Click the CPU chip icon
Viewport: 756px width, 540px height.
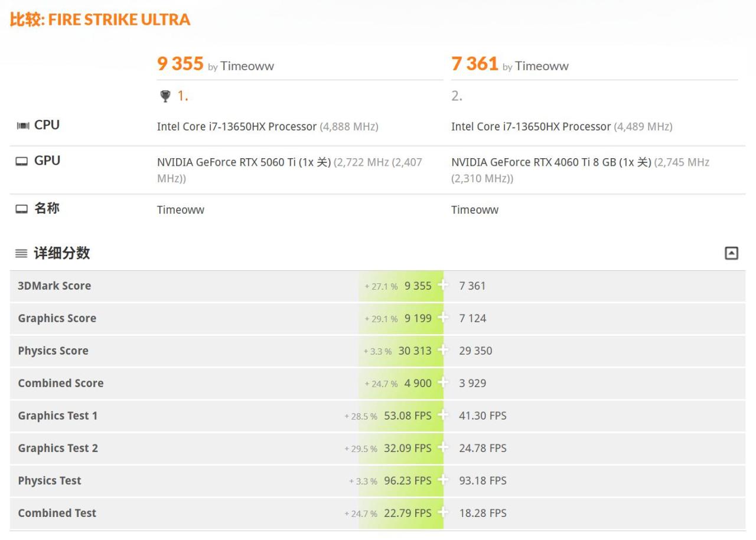click(x=22, y=125)
